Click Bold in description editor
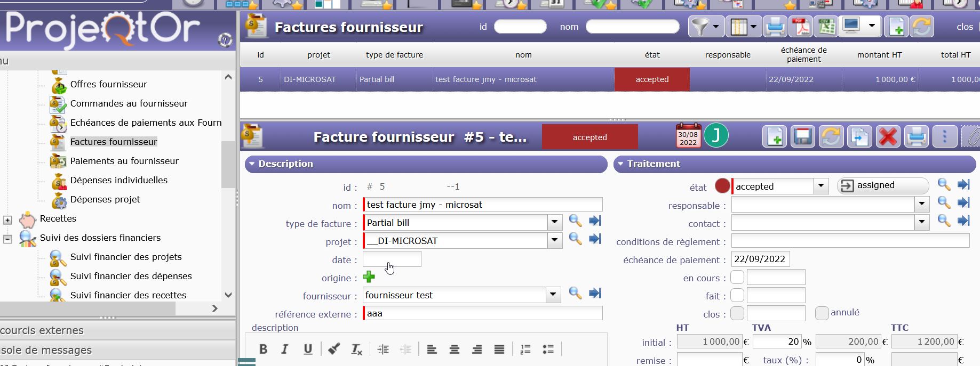This screenshot has height=366, width=980. 263,349
